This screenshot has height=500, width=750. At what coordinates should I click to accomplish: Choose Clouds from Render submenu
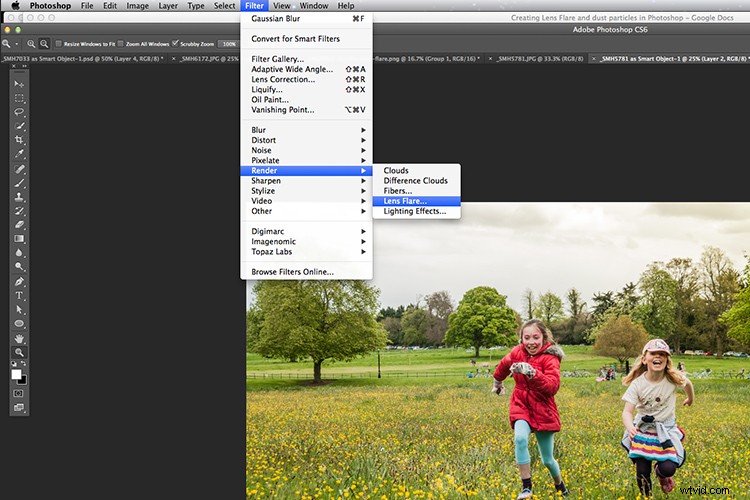[417, 170]
